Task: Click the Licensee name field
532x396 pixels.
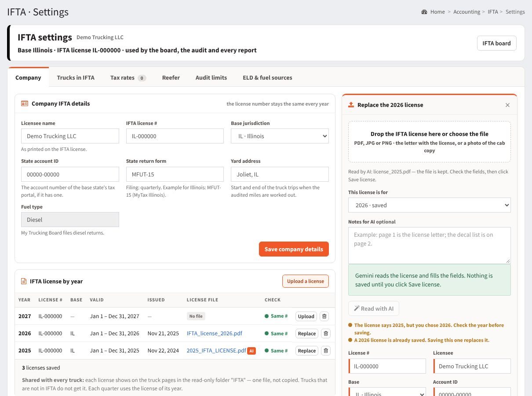Action: [70, 136]
